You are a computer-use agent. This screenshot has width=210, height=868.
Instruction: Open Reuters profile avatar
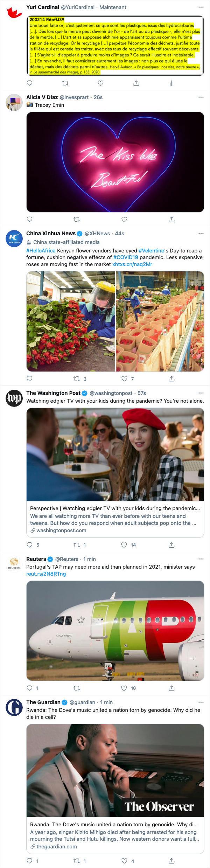pos(14,563)
